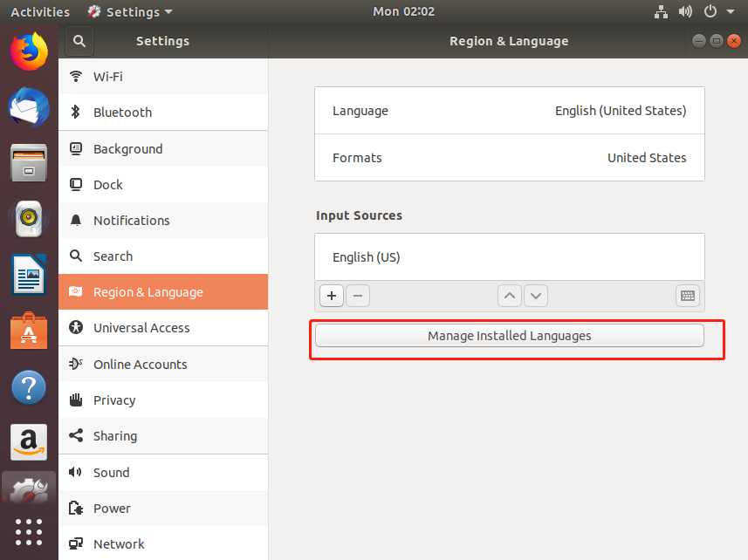This screenshot has height=560, width=748.
Task: Open Bluetooth settings panel
Action: [x=163, y=112]
